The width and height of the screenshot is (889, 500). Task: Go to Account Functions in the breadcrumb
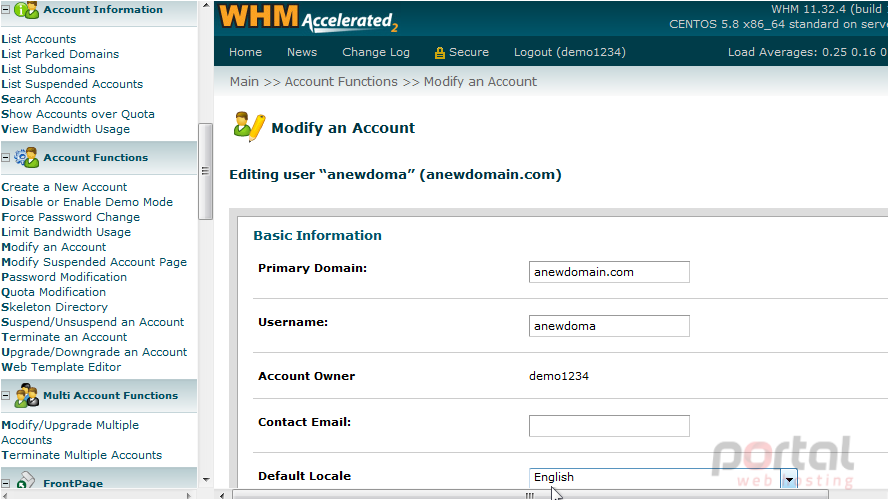(341, 82)
